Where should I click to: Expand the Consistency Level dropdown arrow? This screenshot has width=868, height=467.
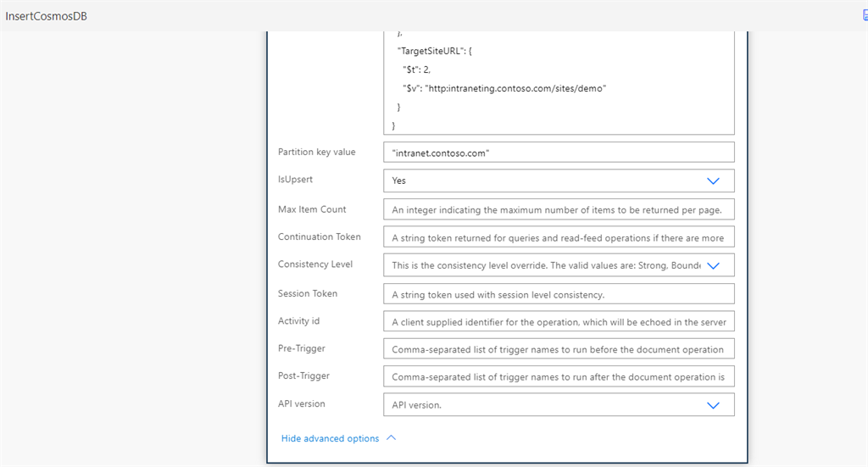[x=713, y=265]
